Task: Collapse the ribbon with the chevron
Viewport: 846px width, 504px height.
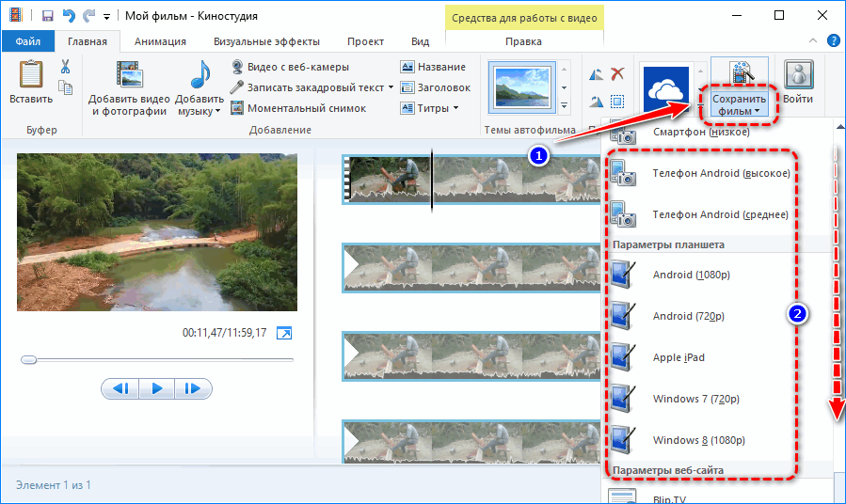Action: click(812, 41)
